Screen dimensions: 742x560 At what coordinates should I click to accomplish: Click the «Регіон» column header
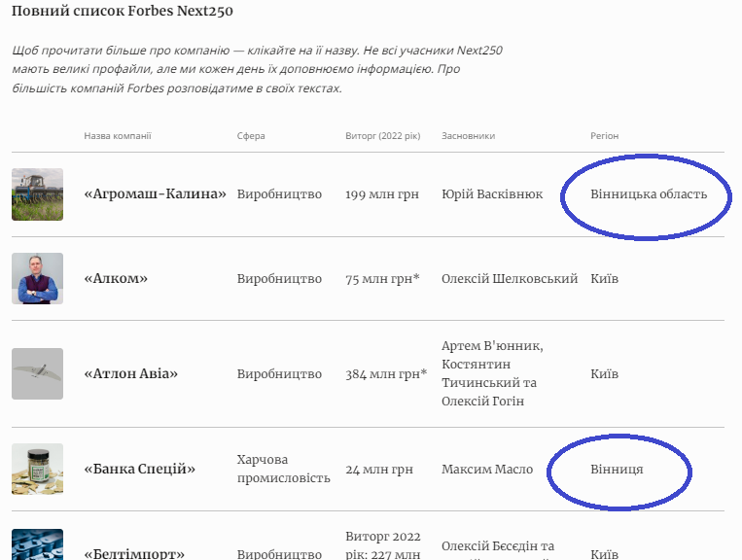pyautogui.click(x=604, y=136)
